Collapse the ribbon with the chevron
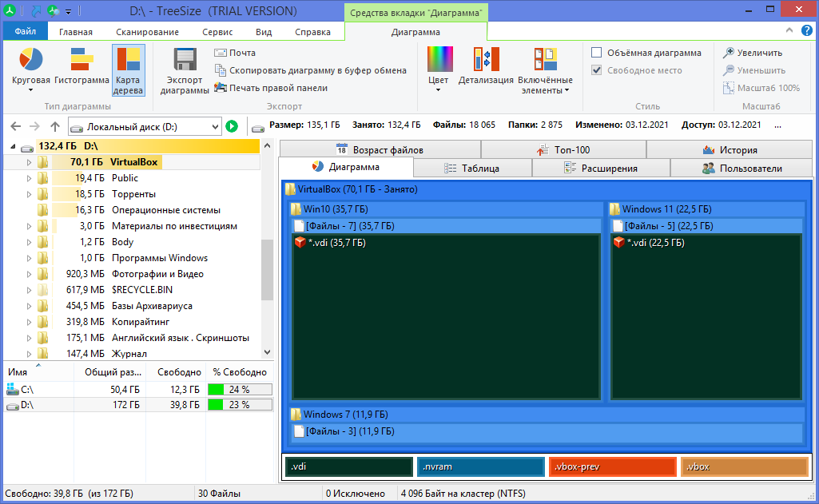Image resolution: width=819 pixels, height=504 pixels. [789, 30]
